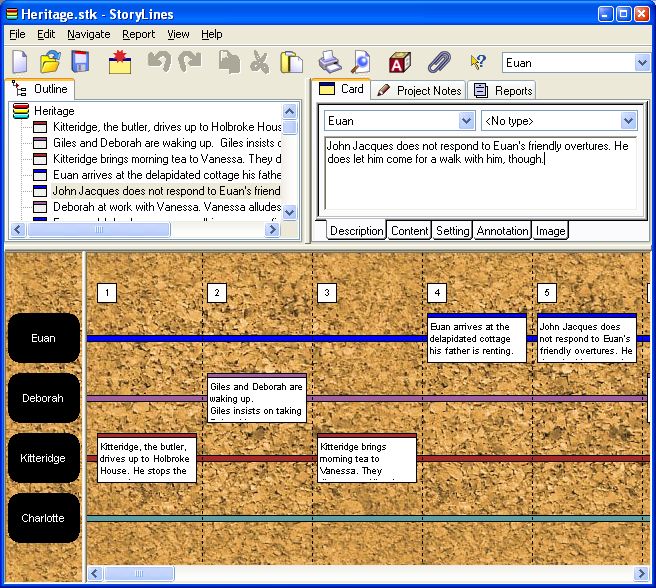Print using the printer icon
656x588 pixels.
pos(330,62)
